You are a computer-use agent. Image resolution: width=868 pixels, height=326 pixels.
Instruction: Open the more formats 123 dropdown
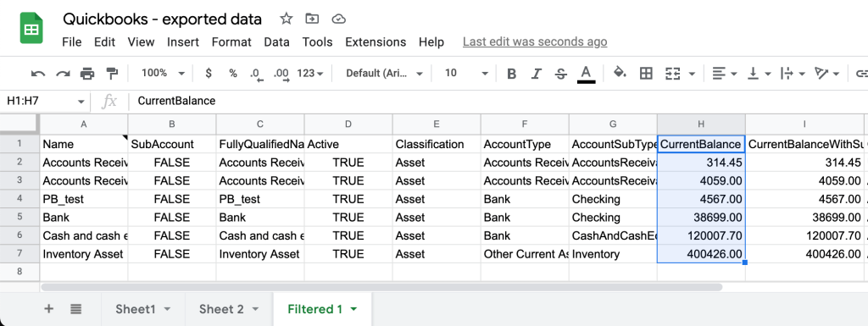pyautogui.click(x=310, y=73)
